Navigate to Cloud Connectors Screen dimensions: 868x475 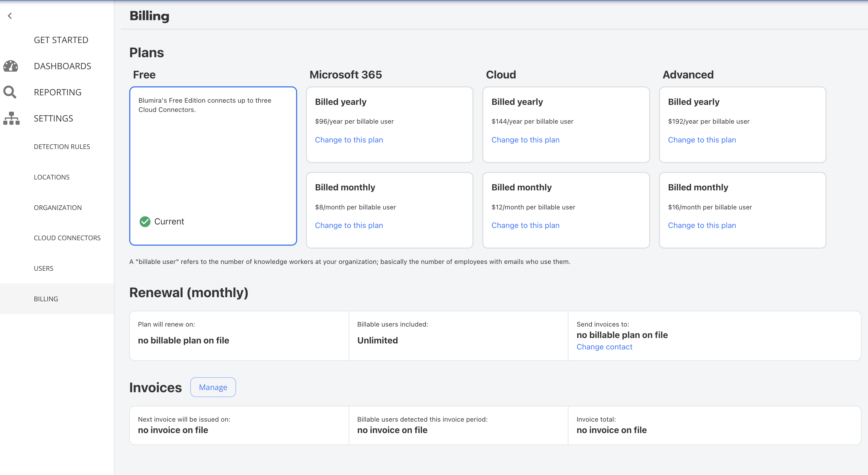67,238
